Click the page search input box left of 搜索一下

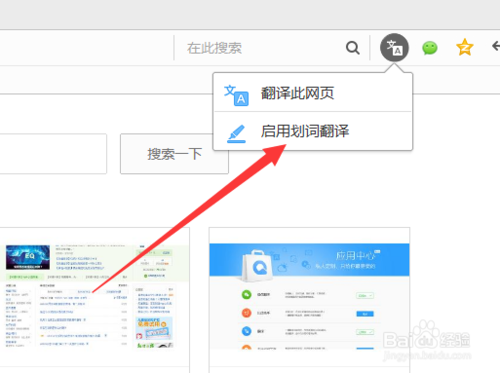pos(53,154)
